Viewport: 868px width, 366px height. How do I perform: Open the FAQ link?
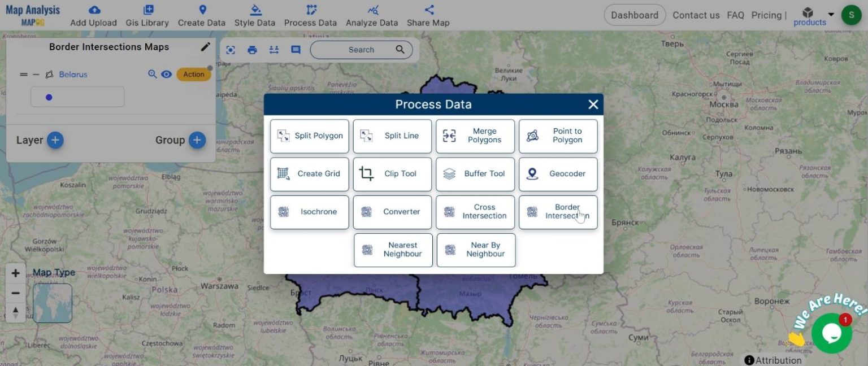(735, 15)
